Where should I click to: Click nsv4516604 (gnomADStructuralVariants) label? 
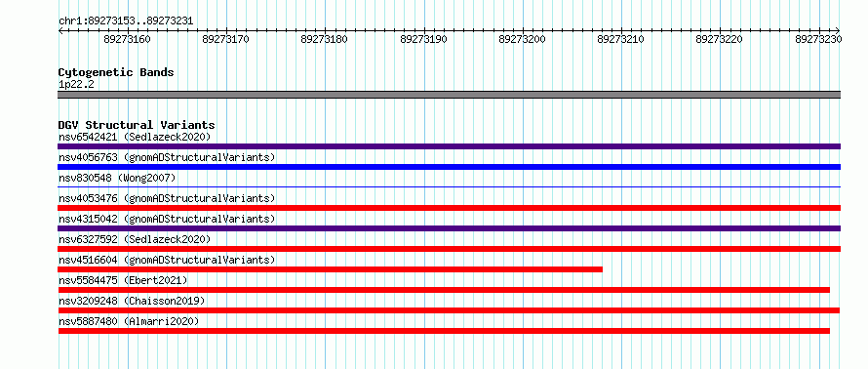167,260
